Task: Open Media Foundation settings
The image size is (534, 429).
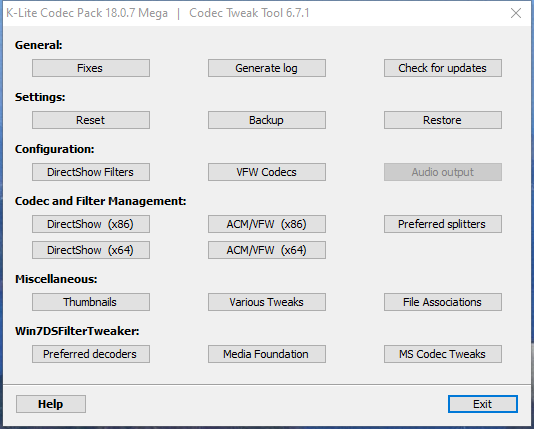Action: (267, 354)
